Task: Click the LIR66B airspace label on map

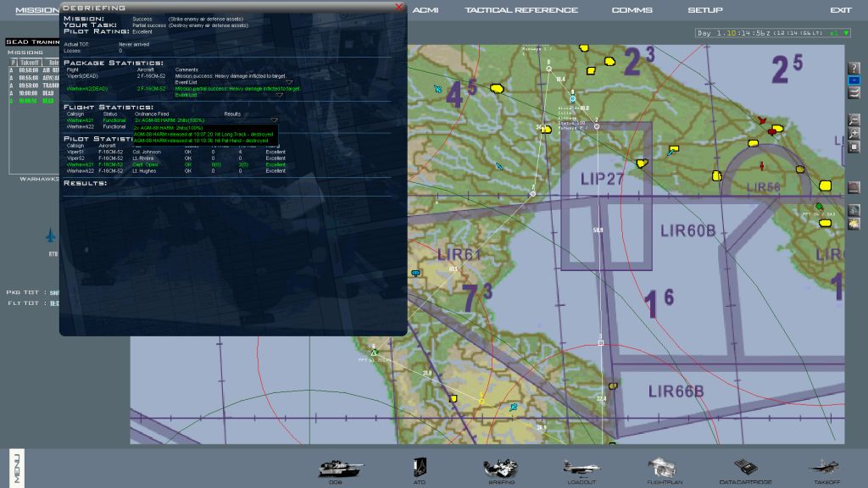Action: pyautogui.click(x=676, y=391)
